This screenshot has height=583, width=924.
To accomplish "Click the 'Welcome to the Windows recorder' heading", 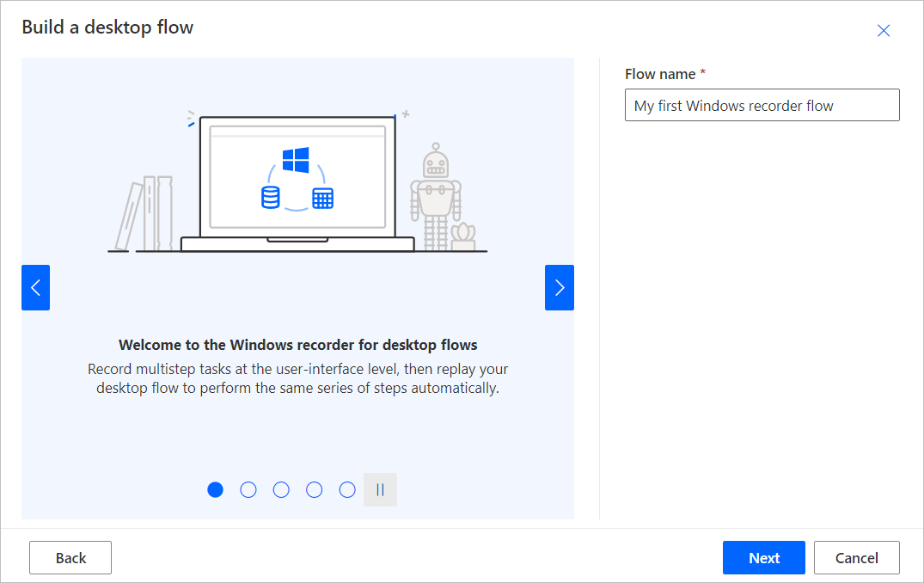I will [297, 345].
